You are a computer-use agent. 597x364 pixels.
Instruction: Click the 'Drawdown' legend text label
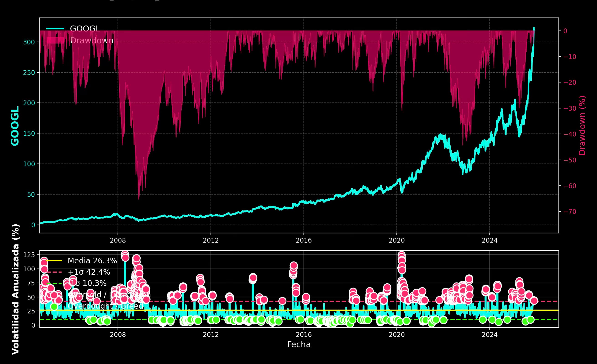tap(92, 41)
